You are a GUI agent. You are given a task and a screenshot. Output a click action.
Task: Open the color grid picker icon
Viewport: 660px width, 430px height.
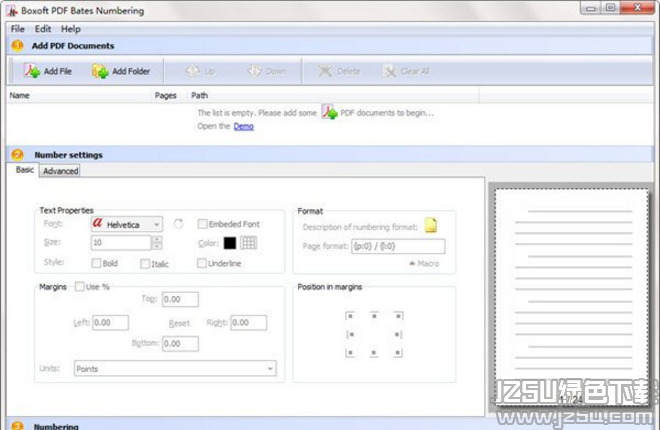tap(248, 243)
